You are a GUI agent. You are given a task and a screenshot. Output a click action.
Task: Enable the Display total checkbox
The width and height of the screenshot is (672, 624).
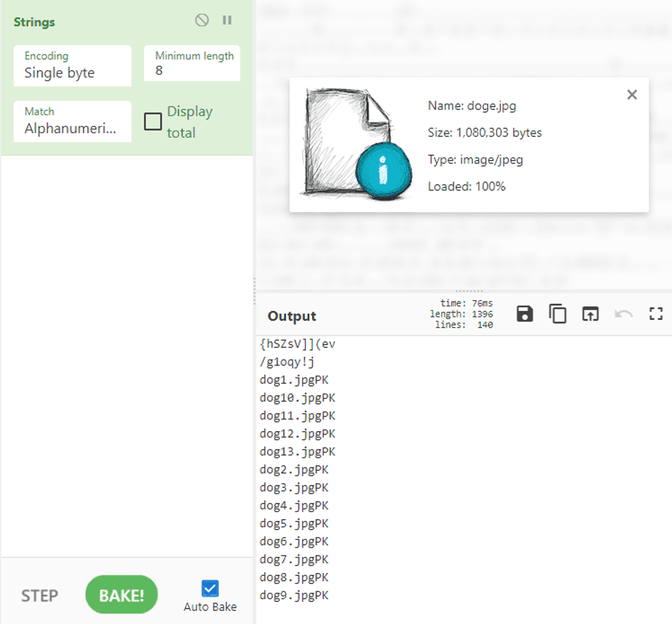tap(153, 121)
